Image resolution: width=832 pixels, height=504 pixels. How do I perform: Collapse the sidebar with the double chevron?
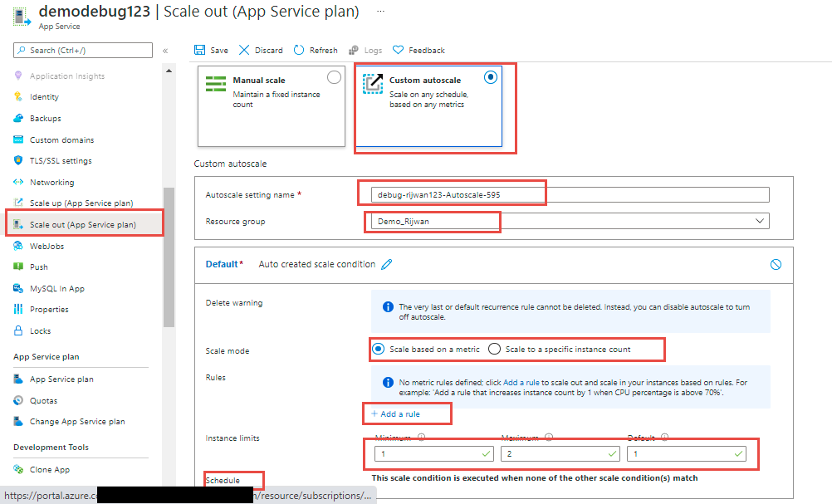click(x=166, y=50)
